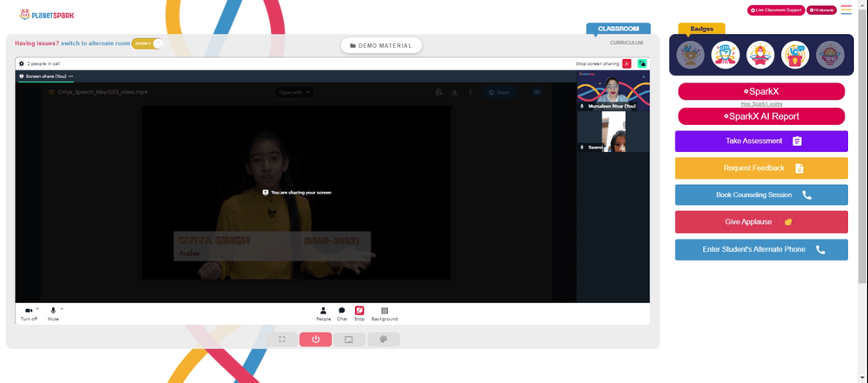Open the Badges tab
868x383 pixels.
701,29
